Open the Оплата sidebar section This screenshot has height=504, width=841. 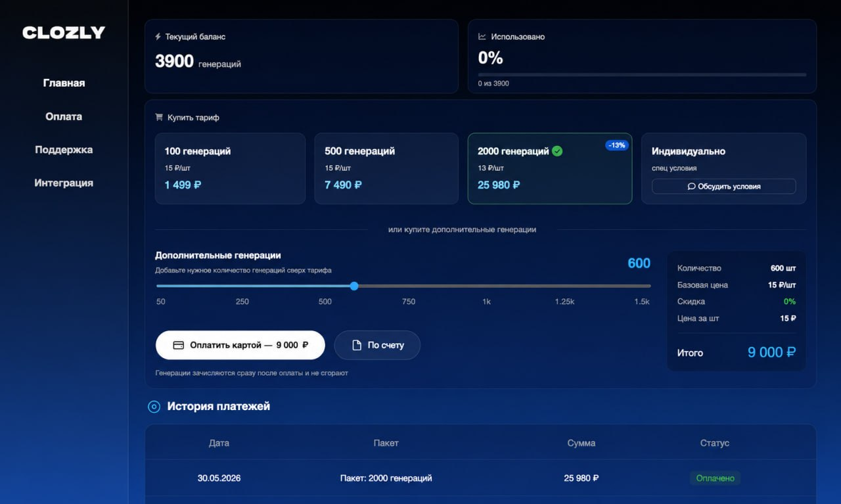pos(64,116)
